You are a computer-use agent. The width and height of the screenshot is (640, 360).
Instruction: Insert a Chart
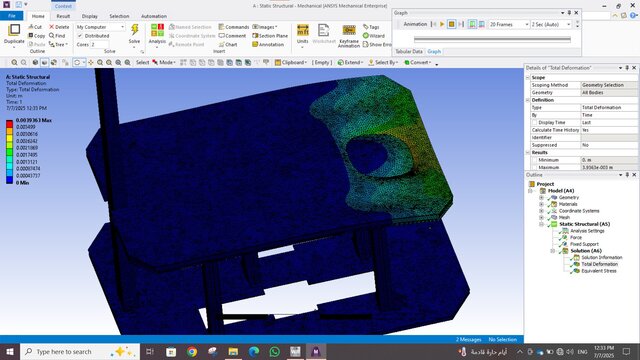click(228, 44)
